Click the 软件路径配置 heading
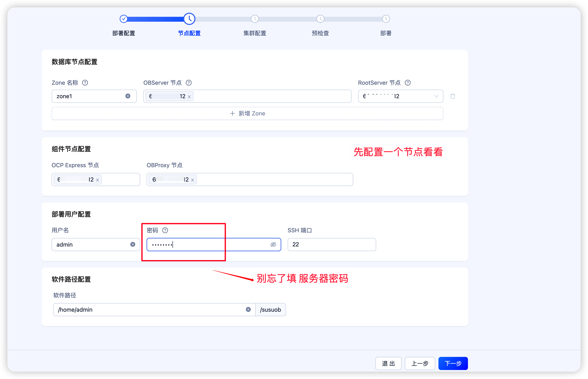588x379 pixels. [71, 279]
